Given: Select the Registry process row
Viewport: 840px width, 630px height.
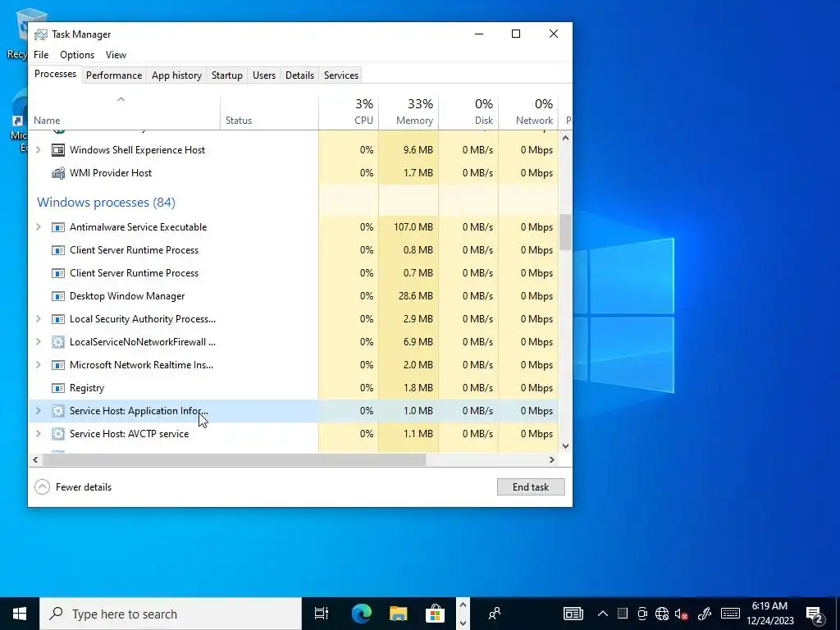Looking at the screenshot, I should pyautogui.click(x=294, y=388).
